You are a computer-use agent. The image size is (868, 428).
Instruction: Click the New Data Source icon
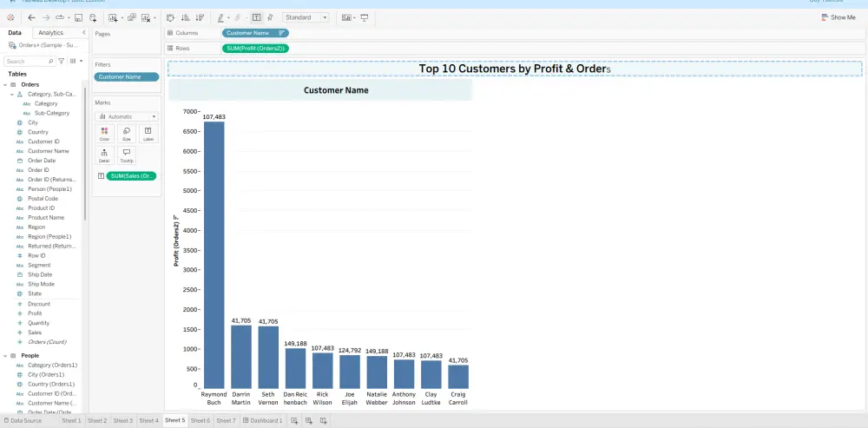pos(93,17)
